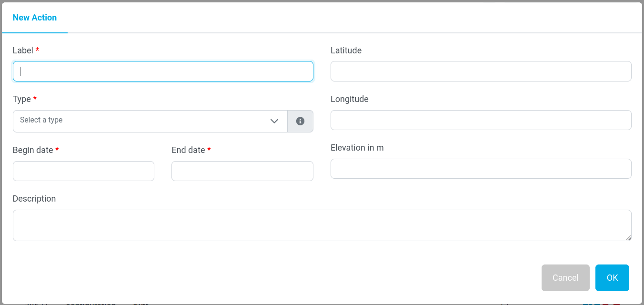Focus the Longitude input field
Screen dimensions: 644x305
(481, 120)
